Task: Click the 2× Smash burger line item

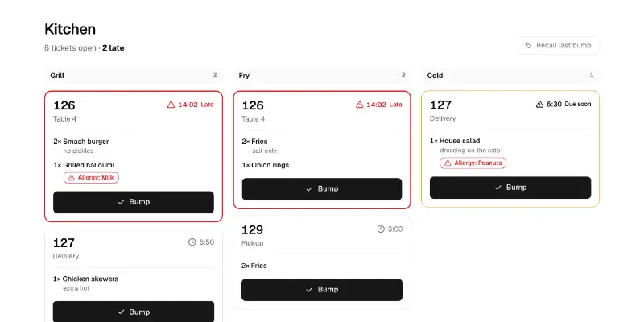Action: pyautogui.click(x=81, y=142)
